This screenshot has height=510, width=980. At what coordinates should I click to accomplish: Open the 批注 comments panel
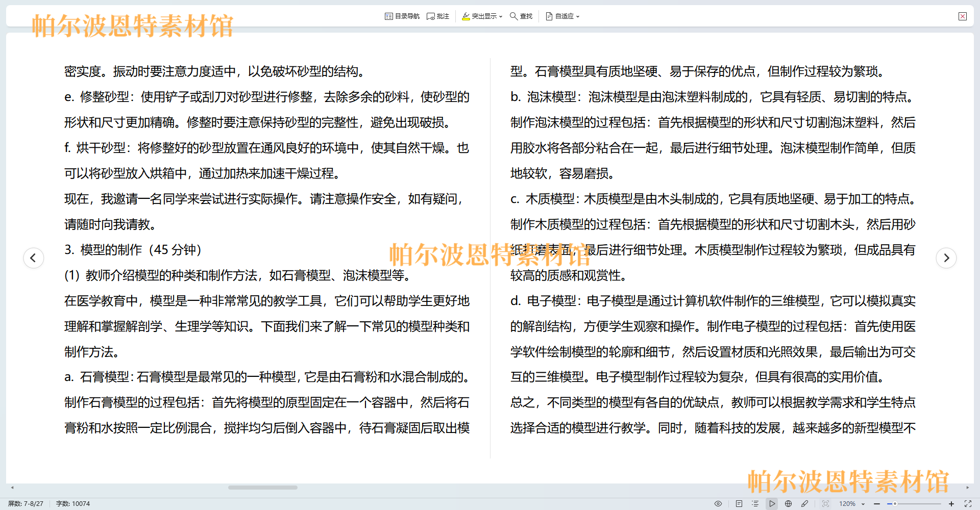[438, 16]
